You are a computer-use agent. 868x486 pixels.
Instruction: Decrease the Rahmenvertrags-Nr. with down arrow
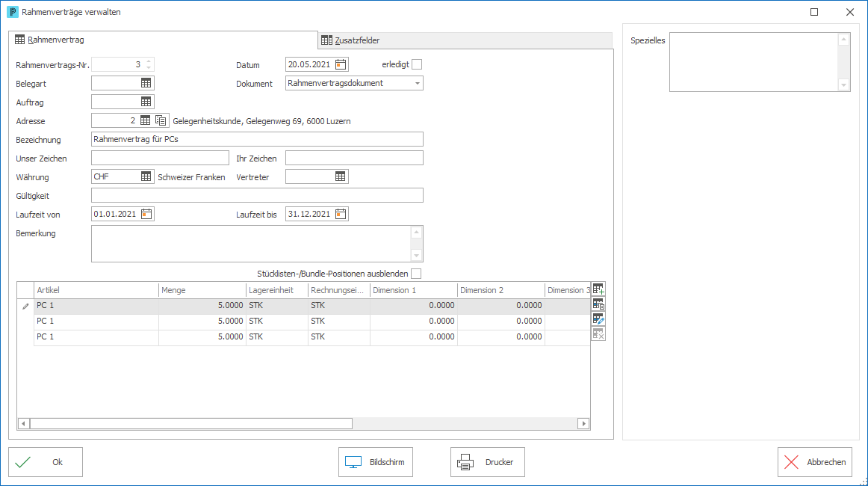[x=149, y=67]
